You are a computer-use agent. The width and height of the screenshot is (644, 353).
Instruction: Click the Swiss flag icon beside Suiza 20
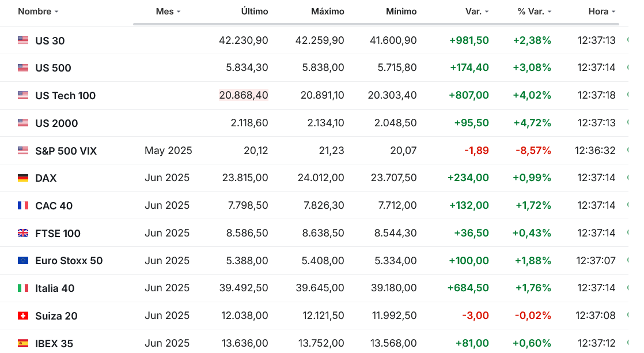23,316
